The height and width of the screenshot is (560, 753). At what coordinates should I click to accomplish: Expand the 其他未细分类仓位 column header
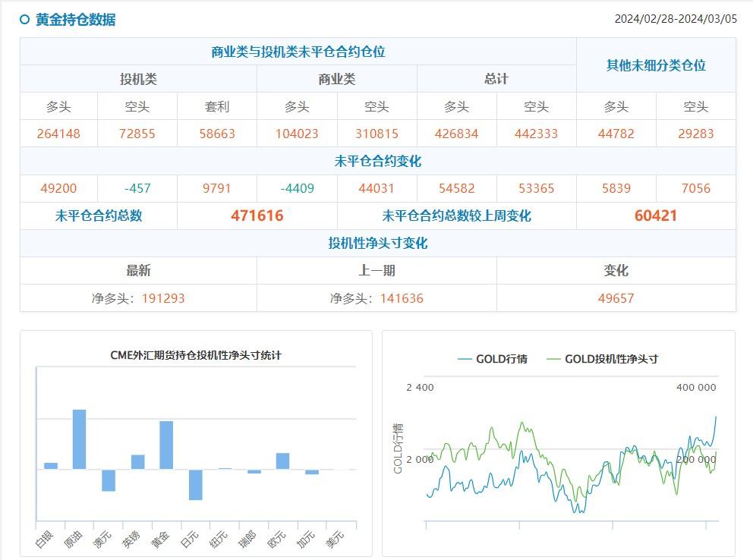(x=654, y=64)
